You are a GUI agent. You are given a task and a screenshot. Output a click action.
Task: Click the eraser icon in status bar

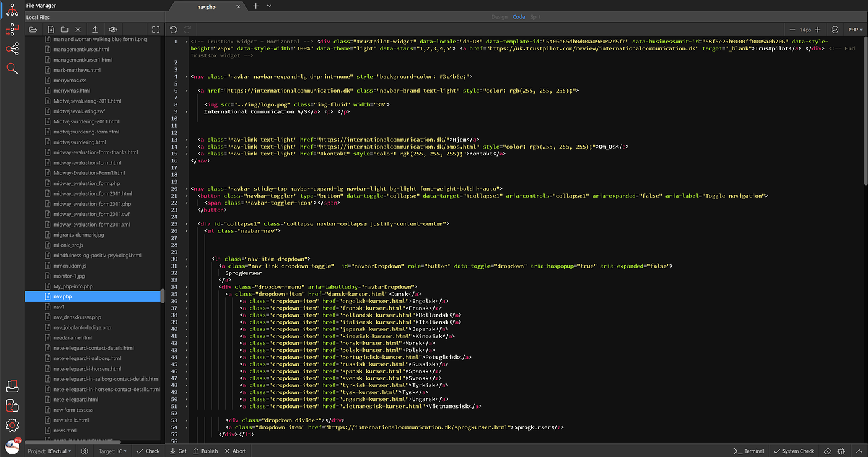[x=828, y=451]
